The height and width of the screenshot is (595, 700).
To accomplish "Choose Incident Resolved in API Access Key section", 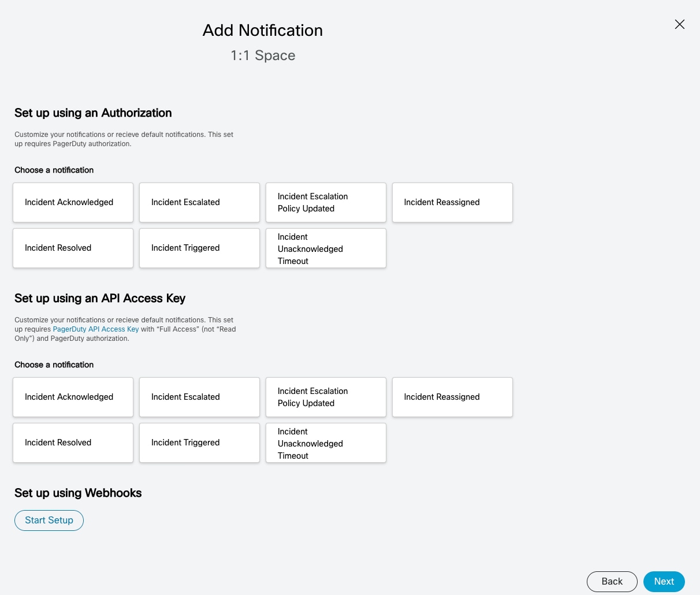I will (x=73, y=442).
